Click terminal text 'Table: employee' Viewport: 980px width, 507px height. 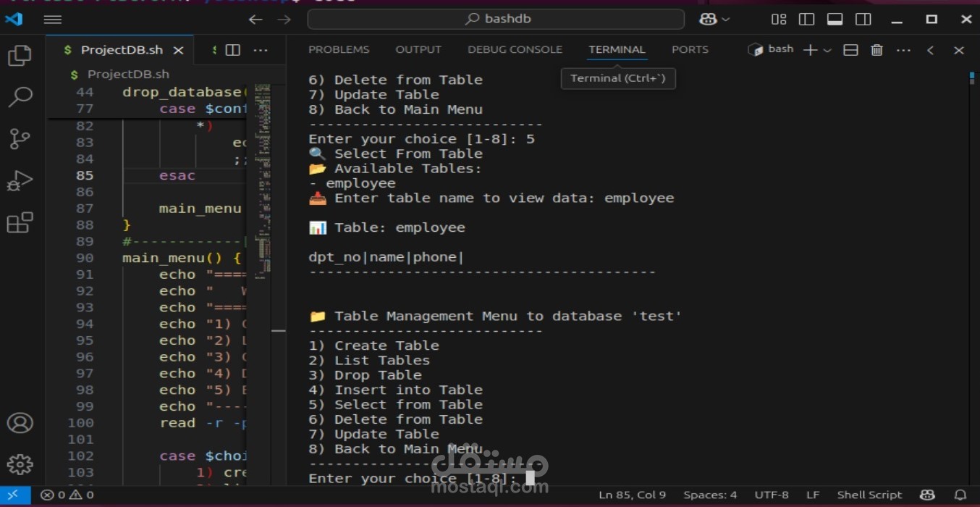pos(400,227)
